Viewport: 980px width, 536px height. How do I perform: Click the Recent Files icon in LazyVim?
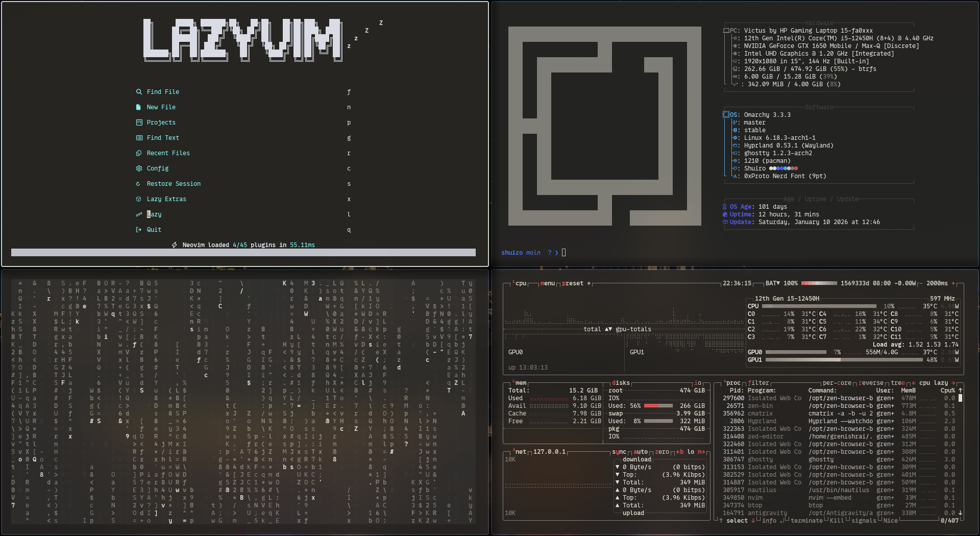point(139,153)
